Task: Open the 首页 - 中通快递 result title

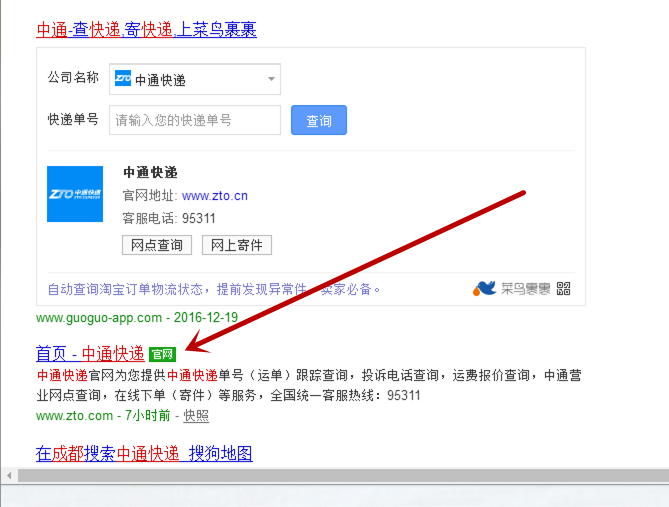Action: (90, 354)
